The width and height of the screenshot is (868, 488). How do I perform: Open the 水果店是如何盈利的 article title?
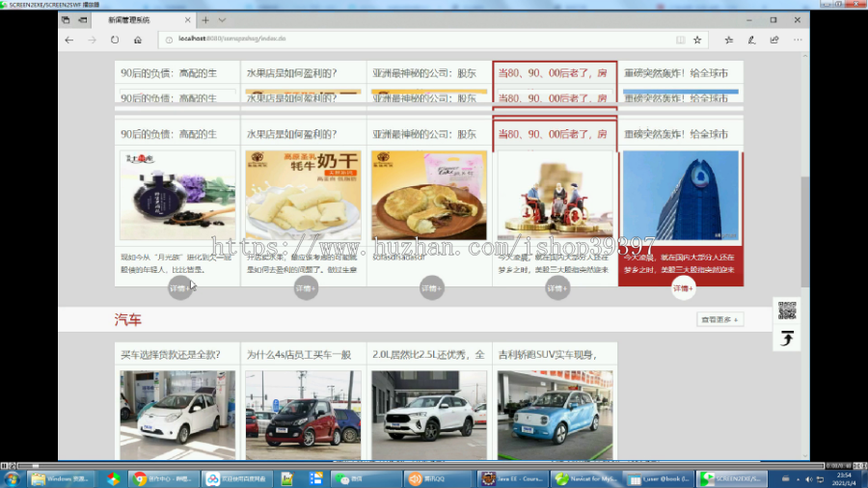tap(291, 134)
